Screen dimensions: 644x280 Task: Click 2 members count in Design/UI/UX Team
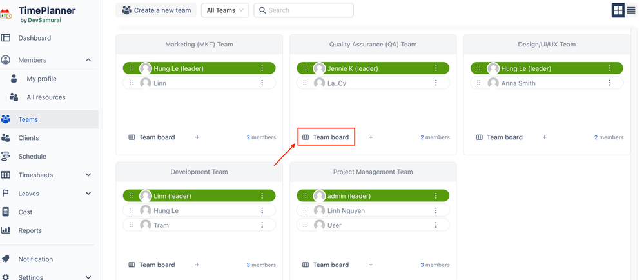click(x=609, y=137)
